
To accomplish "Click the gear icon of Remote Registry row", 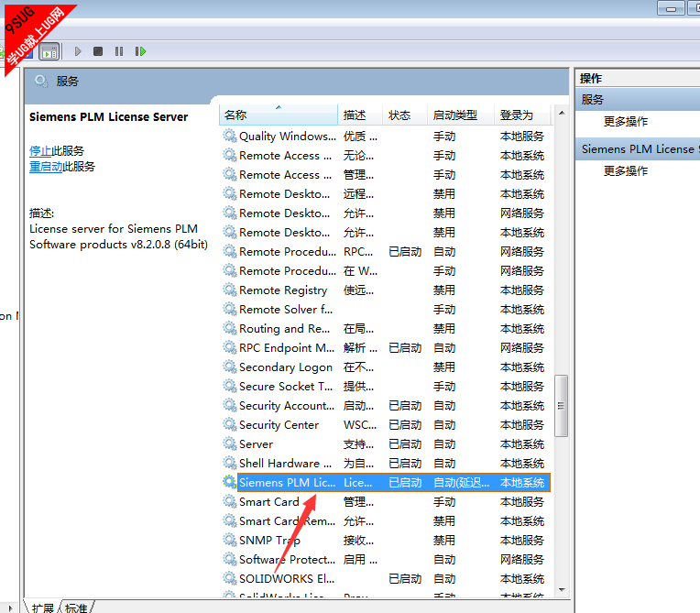I will [229, 290].
